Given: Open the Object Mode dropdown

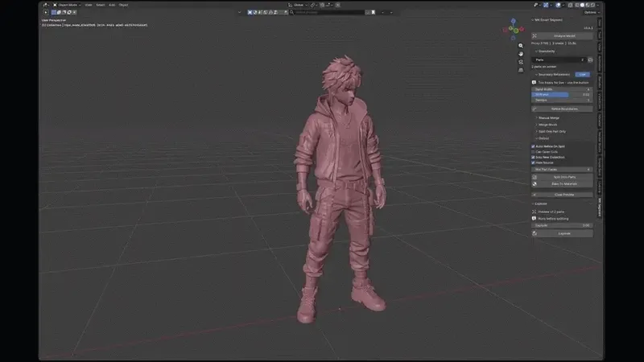Looking at the screenshot, I should 67,5.
